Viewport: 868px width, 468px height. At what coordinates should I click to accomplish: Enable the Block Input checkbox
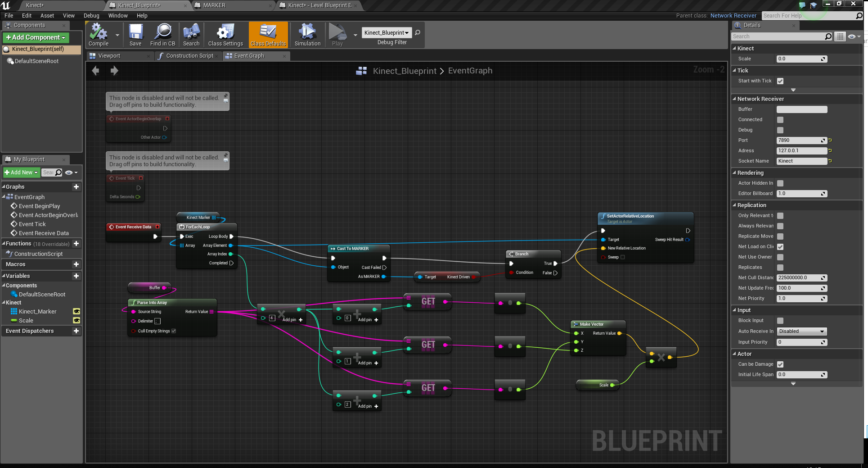(780, 321)
